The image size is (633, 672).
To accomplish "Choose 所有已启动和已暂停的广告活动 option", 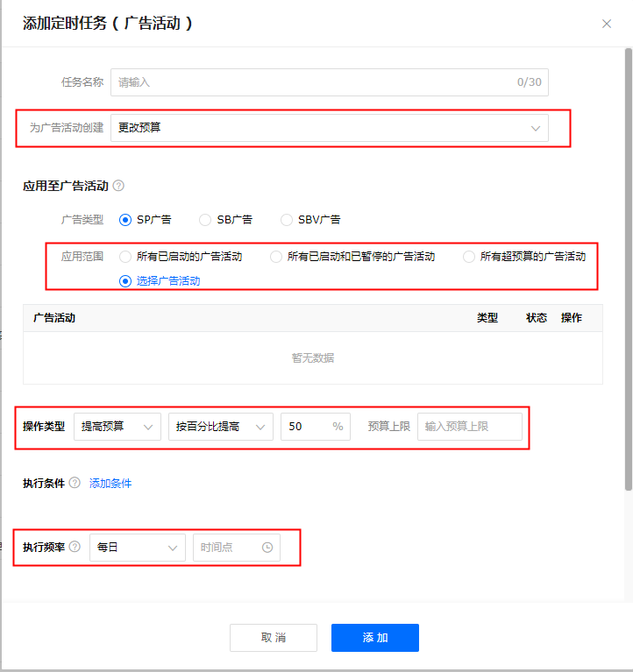I will click(276, 257).
